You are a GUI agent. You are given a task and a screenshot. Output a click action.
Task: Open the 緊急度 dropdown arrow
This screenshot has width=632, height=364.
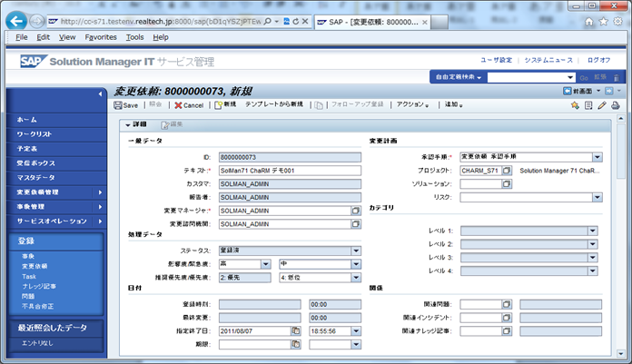click(x=356, y=264)
